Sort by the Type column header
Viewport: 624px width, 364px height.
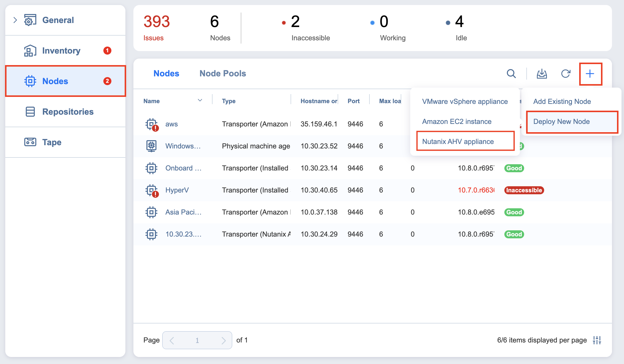click(x=229, y=101)
